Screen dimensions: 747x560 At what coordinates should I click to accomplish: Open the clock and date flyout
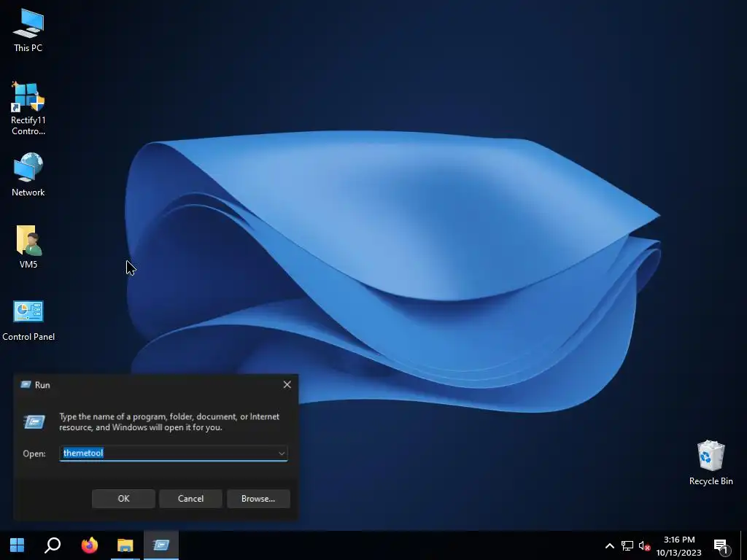click(679, 545)
